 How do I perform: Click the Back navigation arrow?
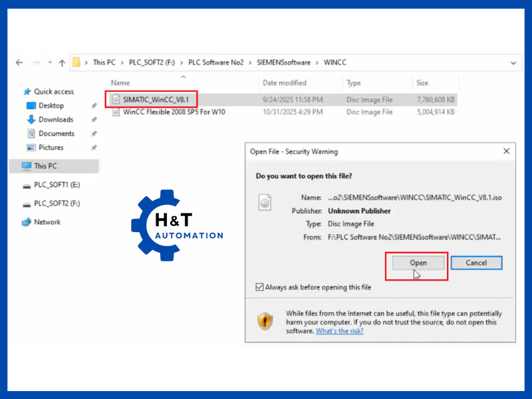tap(19, 63)
